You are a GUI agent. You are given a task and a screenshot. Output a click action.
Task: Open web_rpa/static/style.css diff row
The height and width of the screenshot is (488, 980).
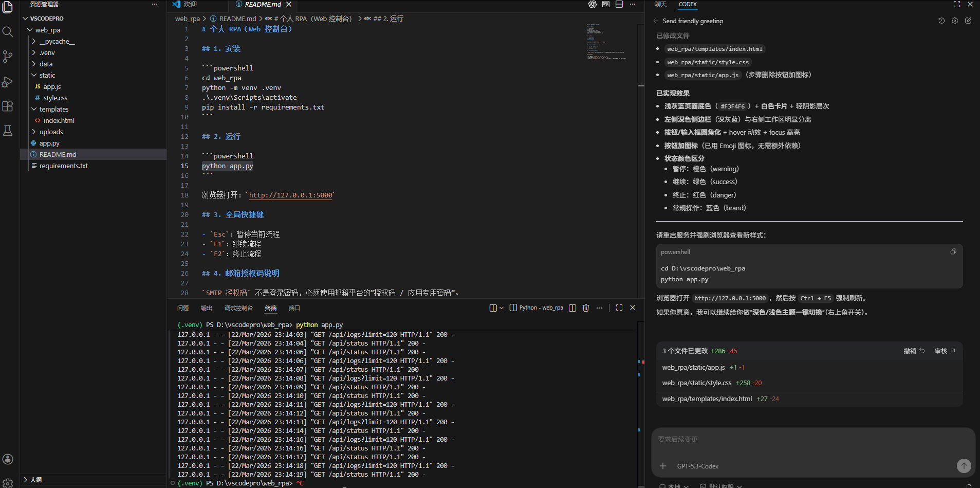pyautogui.click(x=809, y=383)
